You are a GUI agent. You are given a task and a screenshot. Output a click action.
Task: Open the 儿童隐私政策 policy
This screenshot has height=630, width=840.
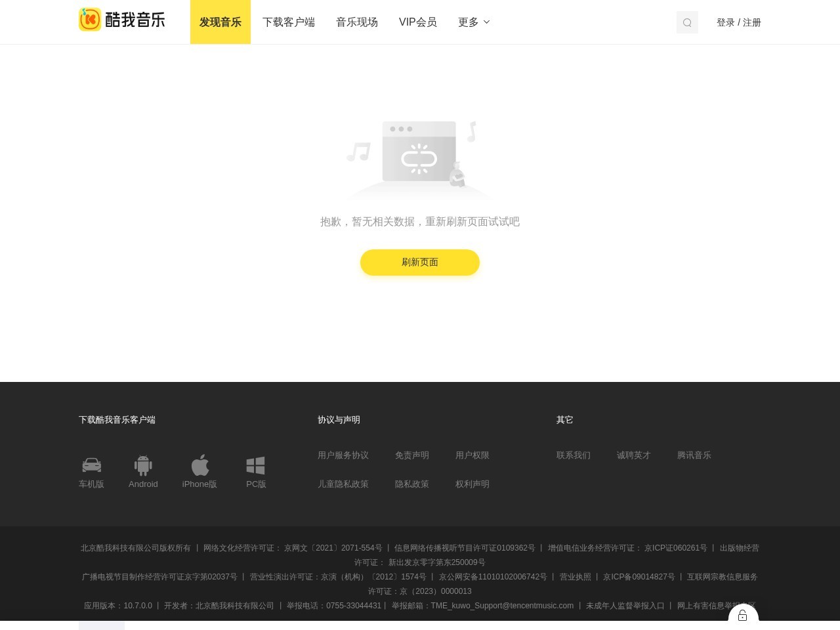tap(343, 484)
